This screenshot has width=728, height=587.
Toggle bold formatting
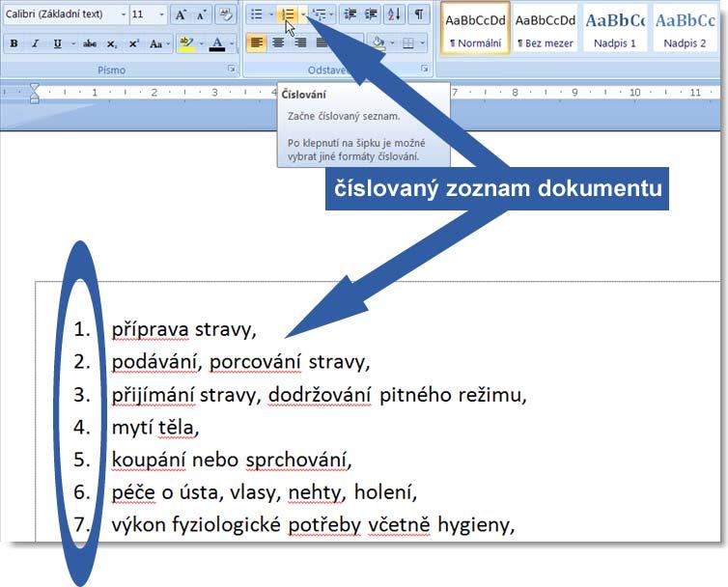14,43
